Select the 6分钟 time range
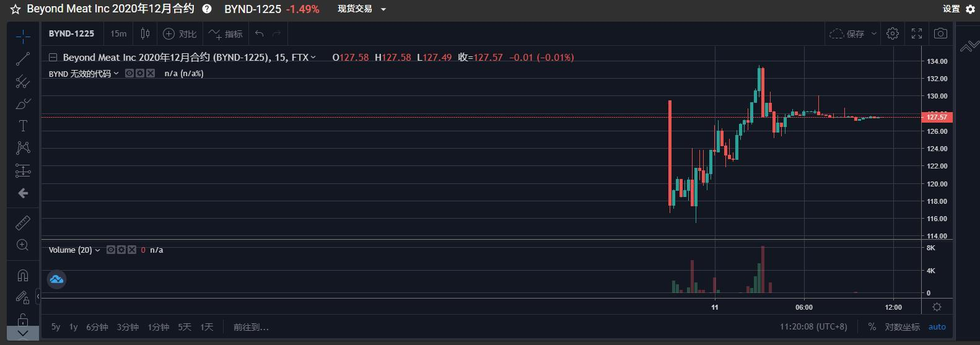 coord(97,326)
